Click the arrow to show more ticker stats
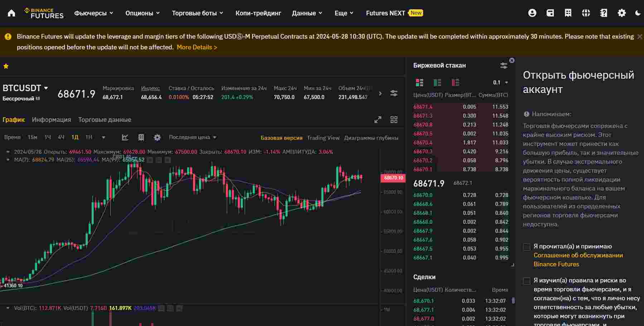The width and height of the screenshot is (644, 326). pos(380,93)
